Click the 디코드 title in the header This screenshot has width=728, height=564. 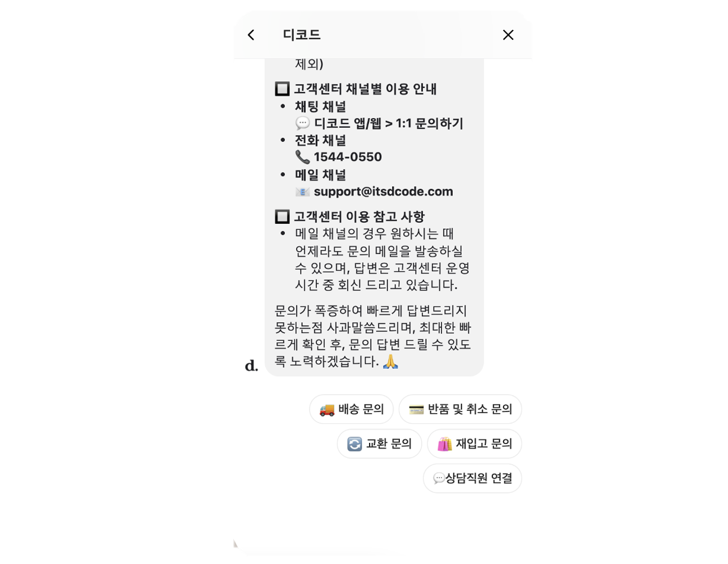302,35
